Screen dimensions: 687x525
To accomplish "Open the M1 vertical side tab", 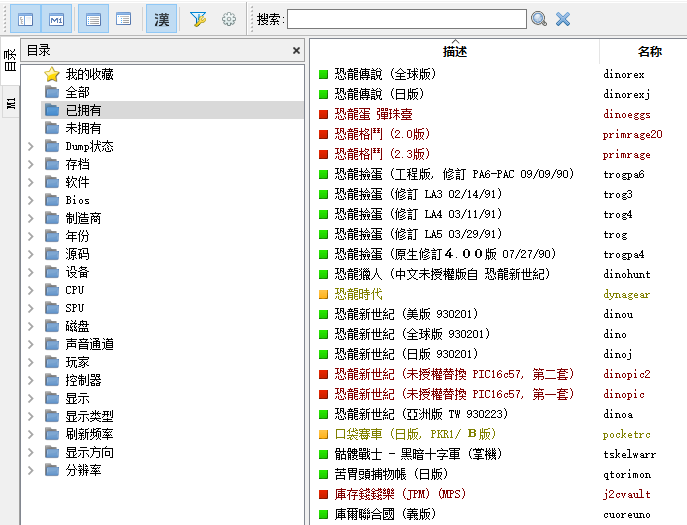I will [x=10, y=103].
